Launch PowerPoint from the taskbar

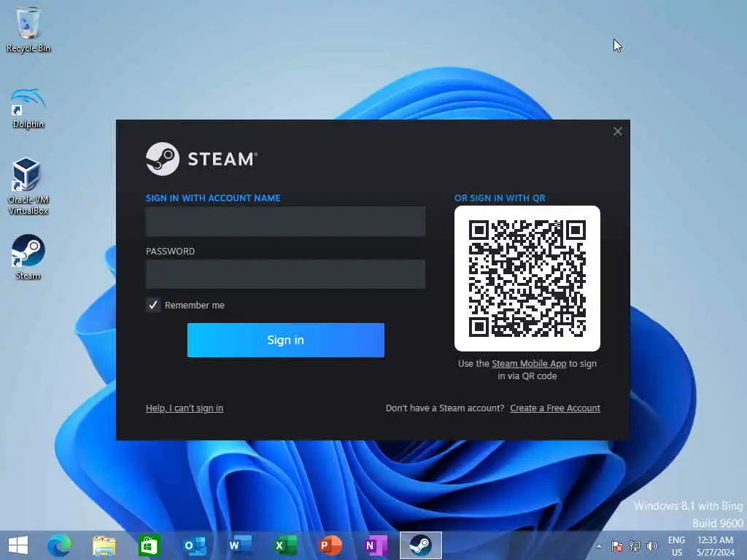330,545
